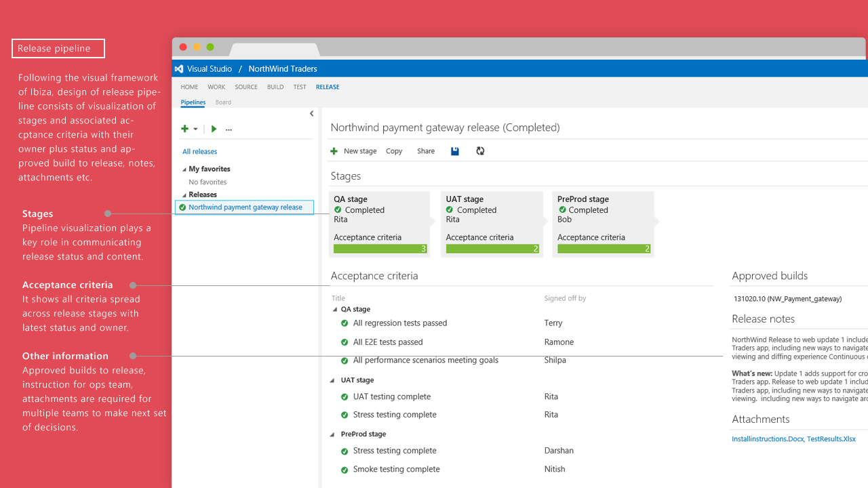Click UAT stage Completed status icon
868x488 pixels.
[x=450, y=210]
